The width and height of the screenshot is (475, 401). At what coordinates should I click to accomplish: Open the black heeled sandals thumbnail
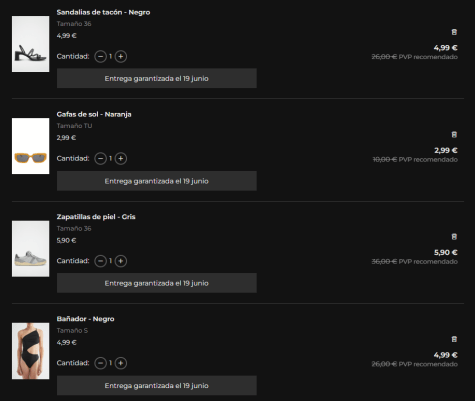(x=30, y=44)
